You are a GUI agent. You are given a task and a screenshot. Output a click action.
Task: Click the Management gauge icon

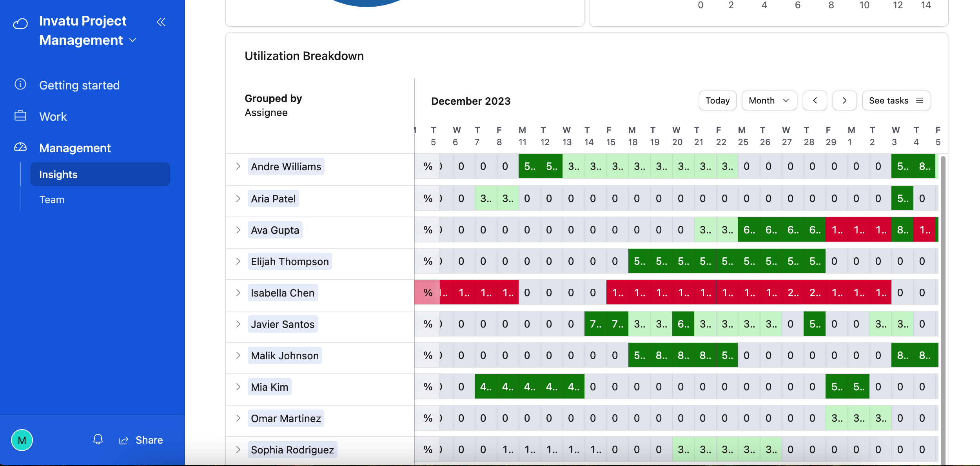click(20, 147)
